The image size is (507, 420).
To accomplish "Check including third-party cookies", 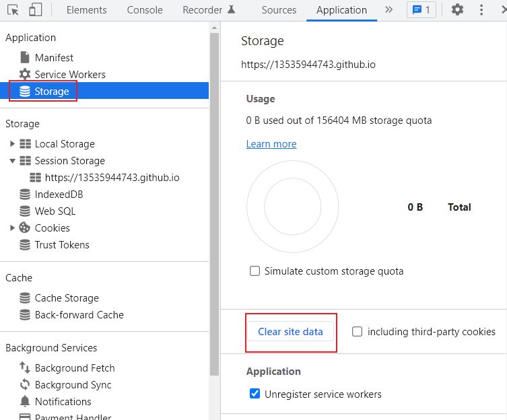I will [357, 332].
